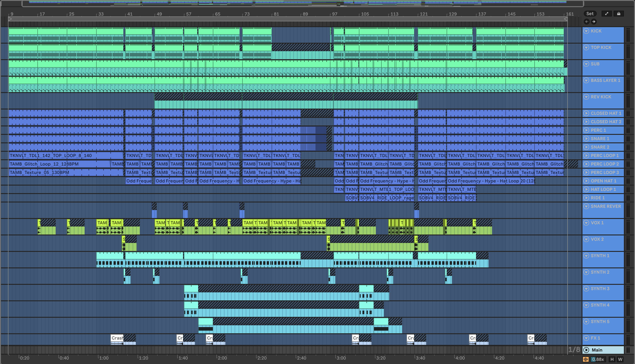Fold the SYNTH 3 track arrow
Image resolution: width=635 pixels, height=364 pixels.
586,289
